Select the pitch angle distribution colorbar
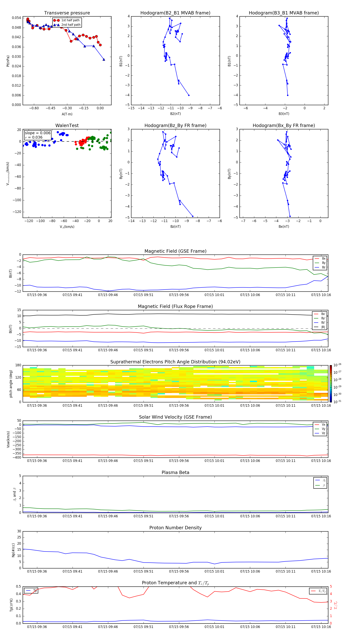The image size is (351, 644). coord(331,383)
